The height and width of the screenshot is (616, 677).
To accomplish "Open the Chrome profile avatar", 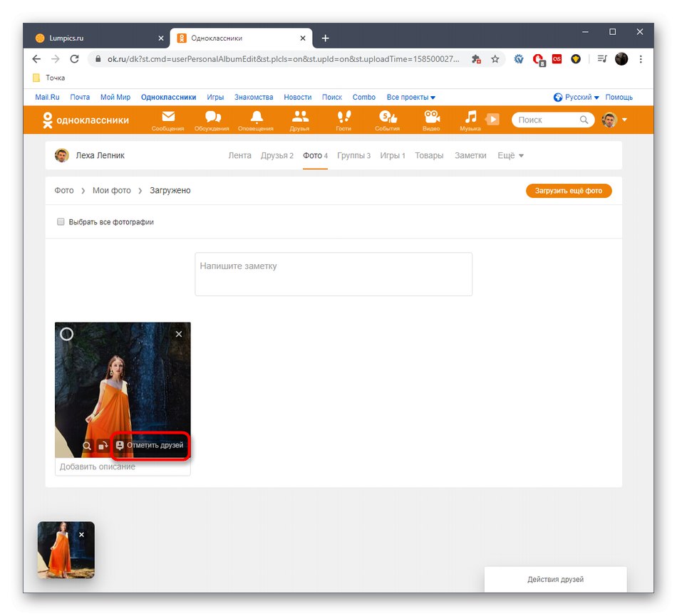I will [x=621, y=59].
